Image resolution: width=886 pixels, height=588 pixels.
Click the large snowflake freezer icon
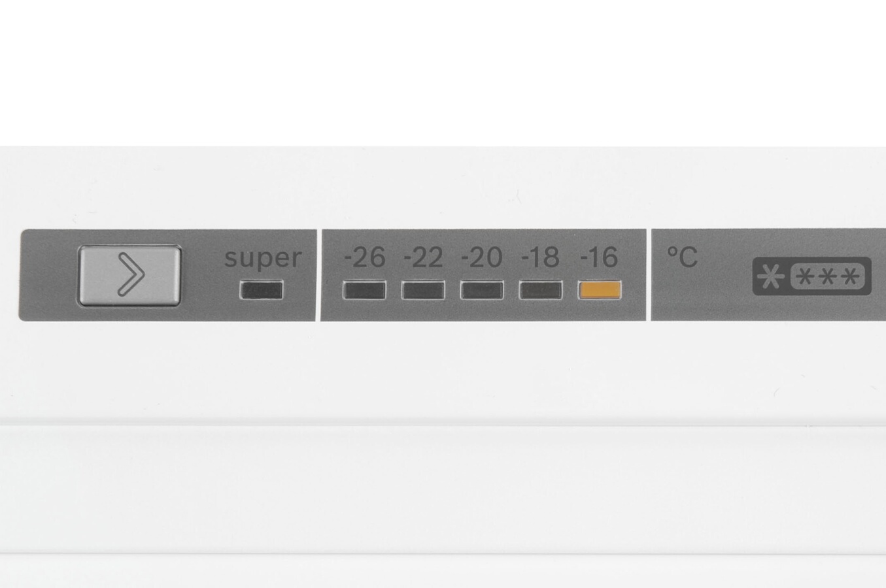point(770,277)
